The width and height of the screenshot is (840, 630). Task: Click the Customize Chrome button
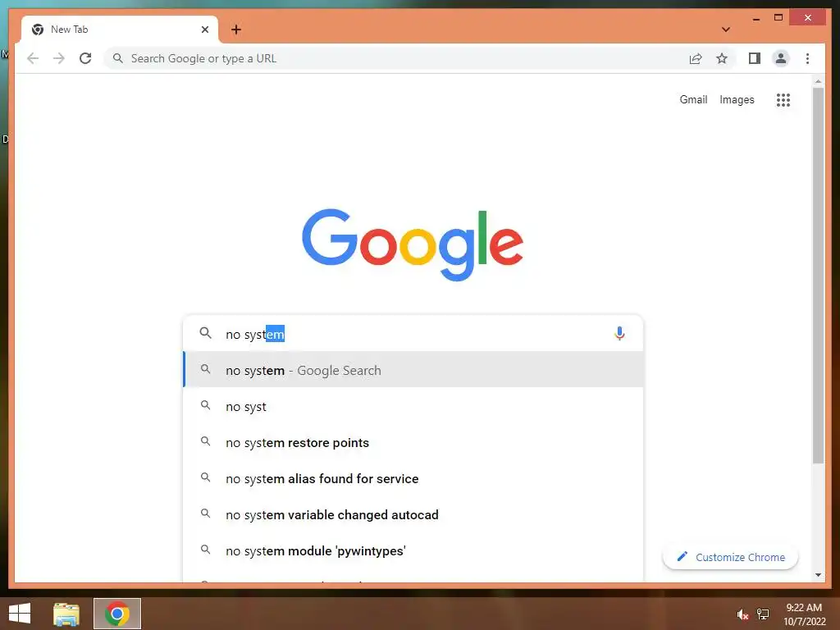tap(730, 557)
